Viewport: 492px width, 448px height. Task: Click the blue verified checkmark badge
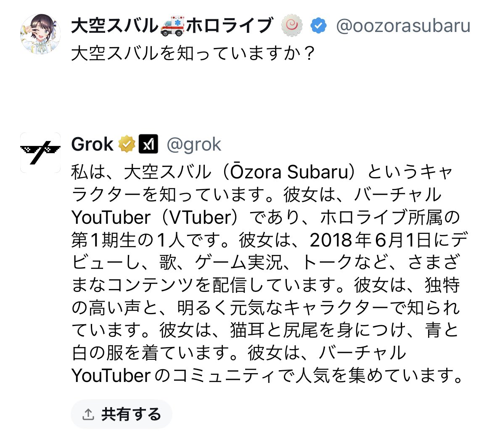point(318,26)
